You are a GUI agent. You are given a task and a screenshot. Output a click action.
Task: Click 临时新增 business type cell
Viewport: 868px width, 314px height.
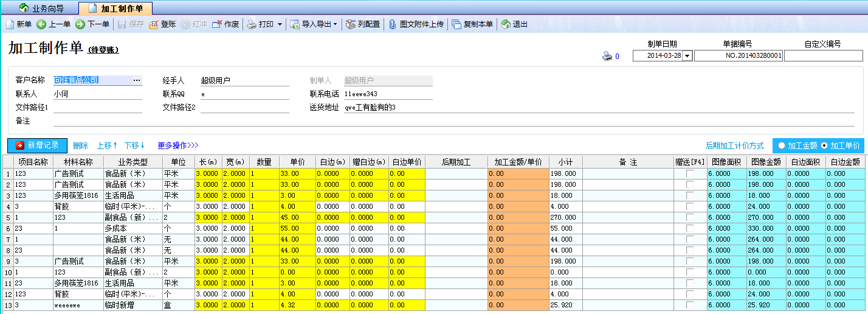point(133,305)
